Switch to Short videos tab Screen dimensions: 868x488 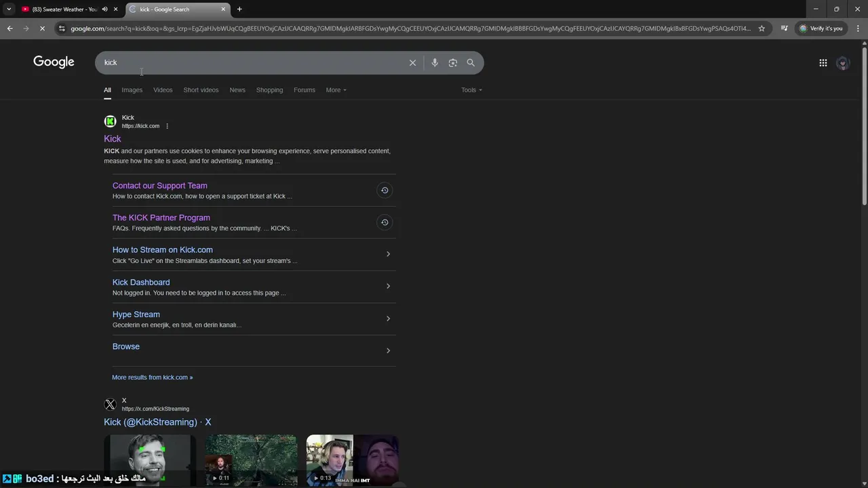[x=201, y=90]
